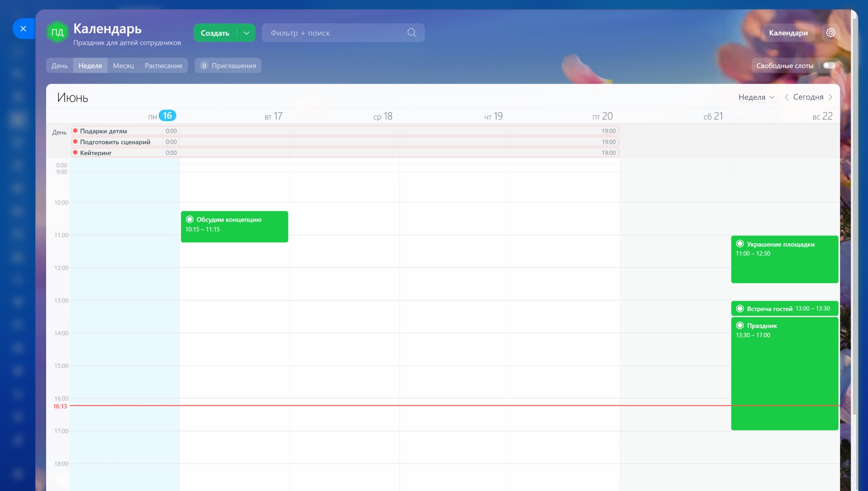Open Кейтеринг all-day task
This screenshot has height=491, width=868.
click(x=345, y=152)
